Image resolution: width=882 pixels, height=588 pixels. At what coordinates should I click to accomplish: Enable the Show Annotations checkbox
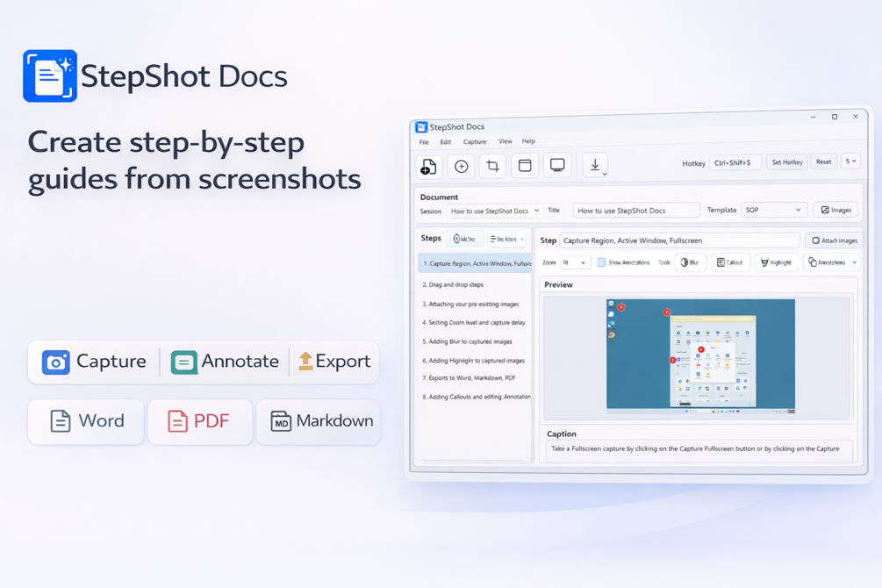(x=601, y=262)
